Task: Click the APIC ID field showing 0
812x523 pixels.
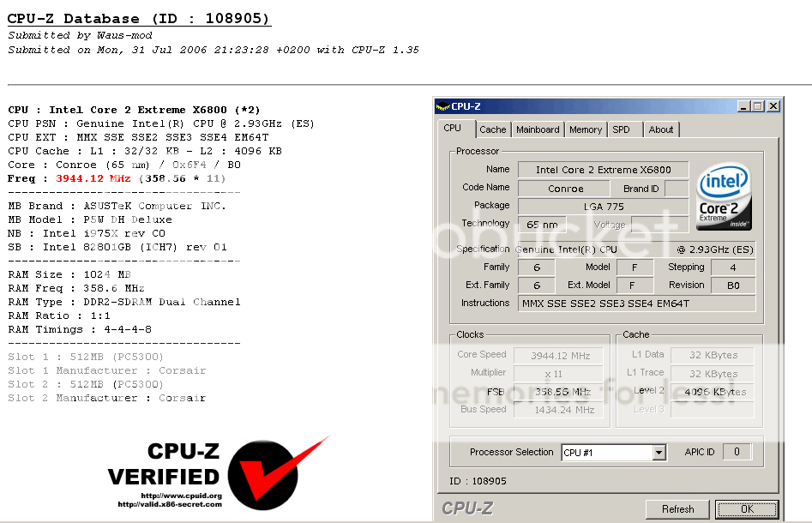Action: (737, 452)
